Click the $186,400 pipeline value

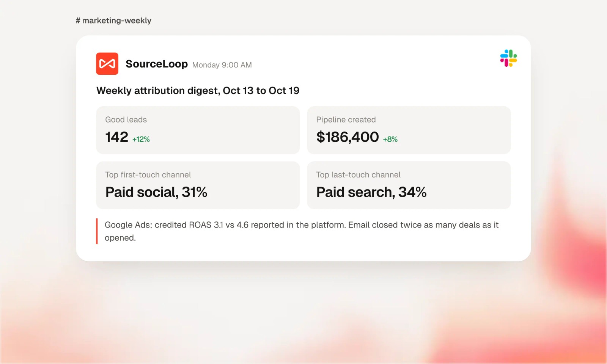coord(348,137)
